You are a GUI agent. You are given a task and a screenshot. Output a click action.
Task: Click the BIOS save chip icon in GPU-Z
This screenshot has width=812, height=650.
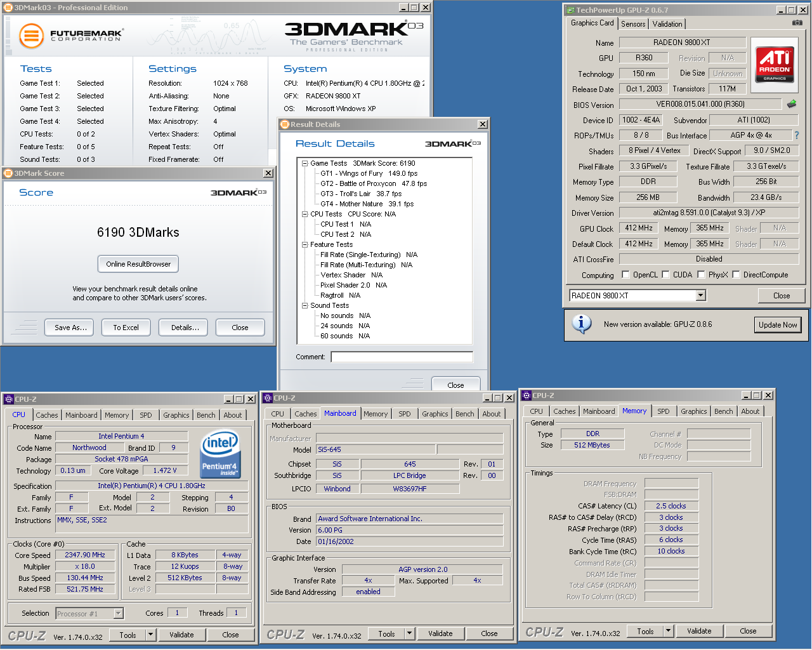(x=792, y=103)
